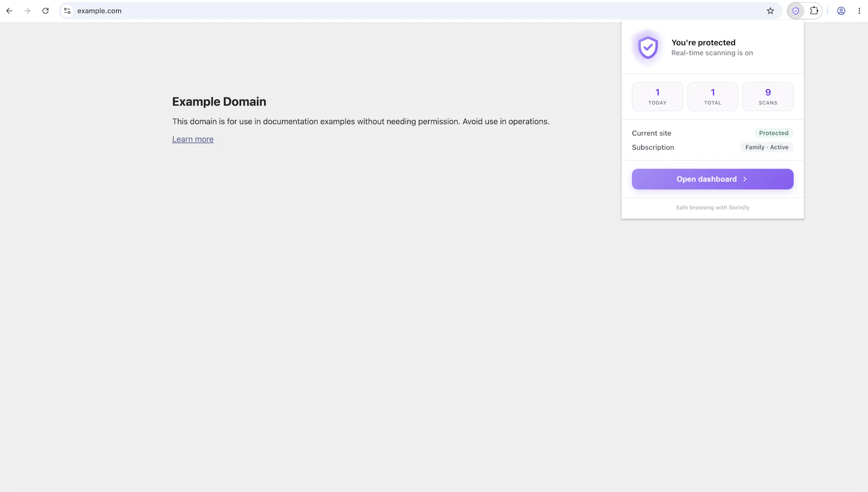The width and height of the screenshot is (868, 492).
Task: Click the large shield checkmark logo
Action: (648, 47)
